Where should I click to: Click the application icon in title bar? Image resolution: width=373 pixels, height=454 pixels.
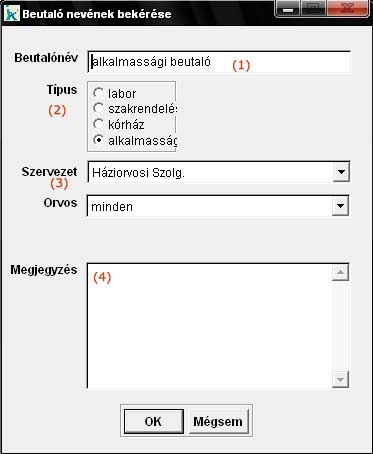(12, 14)
